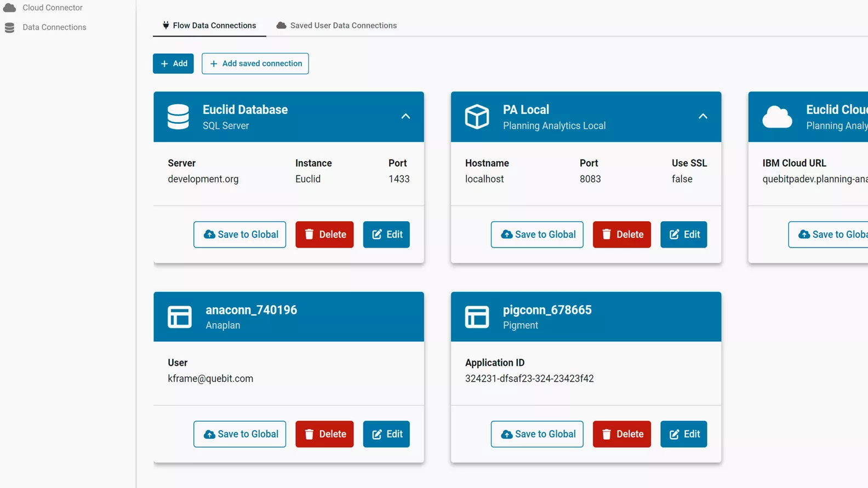This screenshot has width=868, height=488.
Task: Delete the pigconn_678665 Pigment connection
Action: coord(621,434)
